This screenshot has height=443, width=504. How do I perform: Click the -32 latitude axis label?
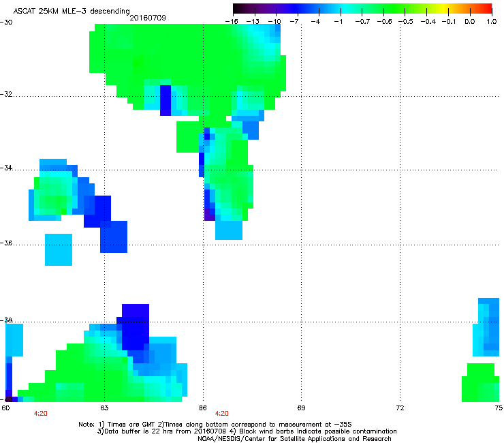[x=6, y=94]
